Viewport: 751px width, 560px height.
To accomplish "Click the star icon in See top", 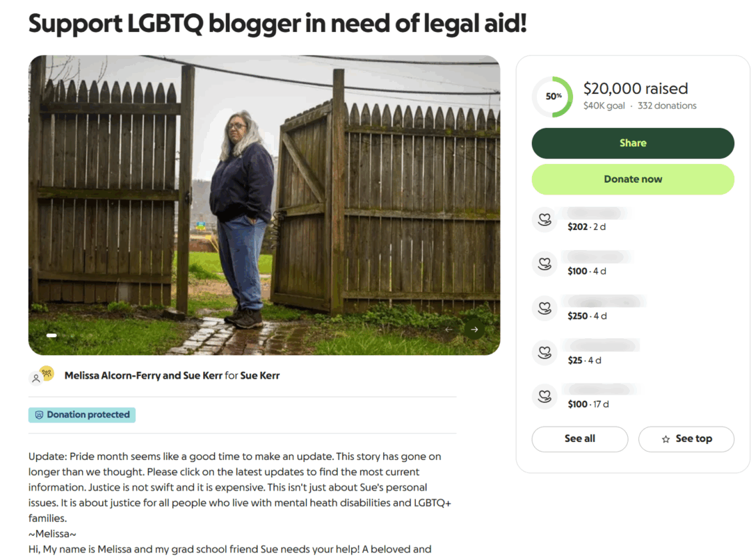I will click(x=665, y=439).
